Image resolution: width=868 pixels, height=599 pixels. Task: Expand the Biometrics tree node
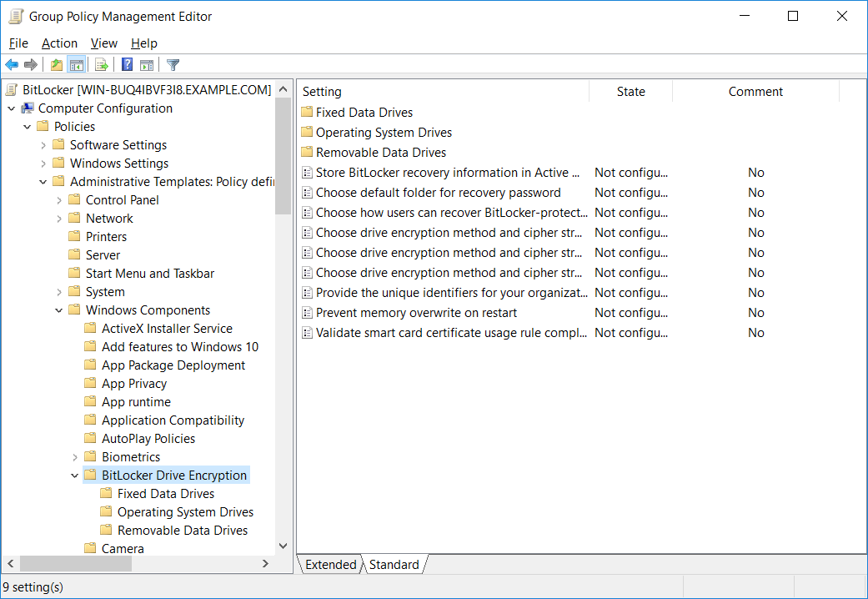pyautogui.click(x=76, y=456)
